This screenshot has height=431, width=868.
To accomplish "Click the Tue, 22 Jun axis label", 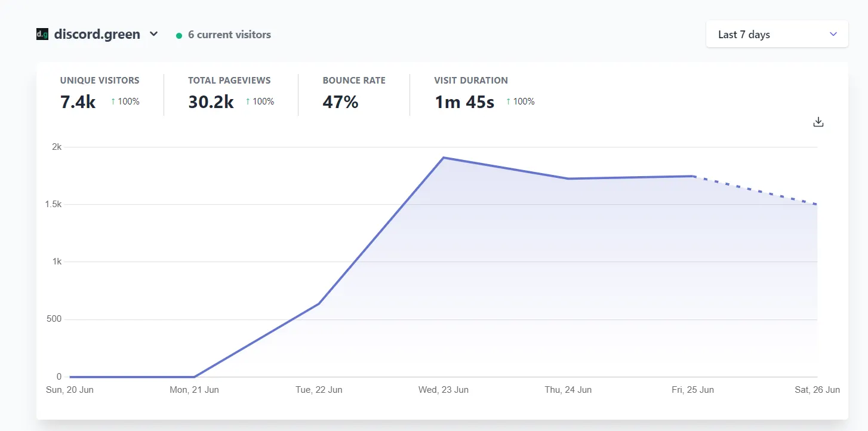I will coord(319,390).
